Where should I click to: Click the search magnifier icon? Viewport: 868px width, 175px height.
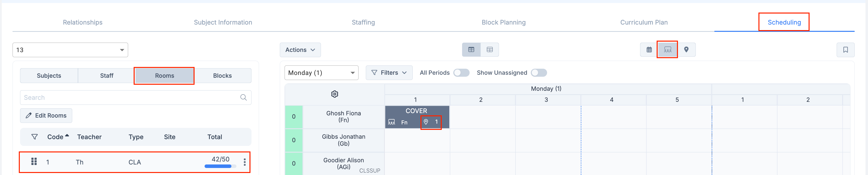[x=243, y=98]
